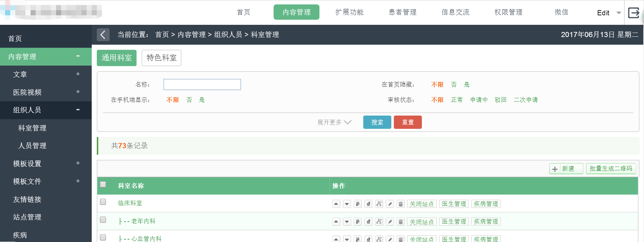The width and height of the screenshot is (644, 242).
Task: Tick the select-all checkbox in the table header
Action: click(x=103, y=185)
